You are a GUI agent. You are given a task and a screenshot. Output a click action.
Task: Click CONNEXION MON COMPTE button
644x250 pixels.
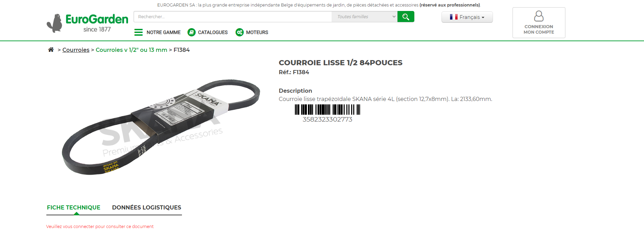[x=539, y=23]
